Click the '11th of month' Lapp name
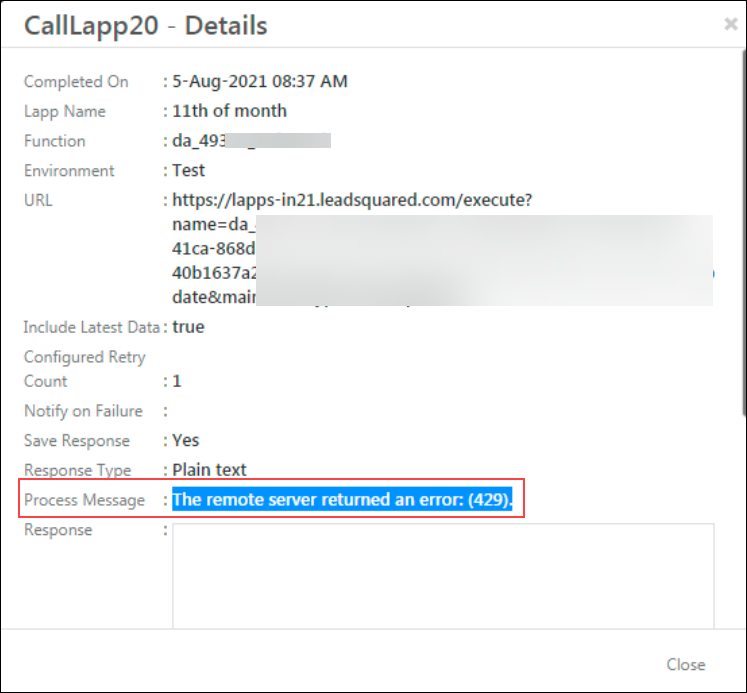Viewport: 747px width, 693px height. tap(229, 111)
